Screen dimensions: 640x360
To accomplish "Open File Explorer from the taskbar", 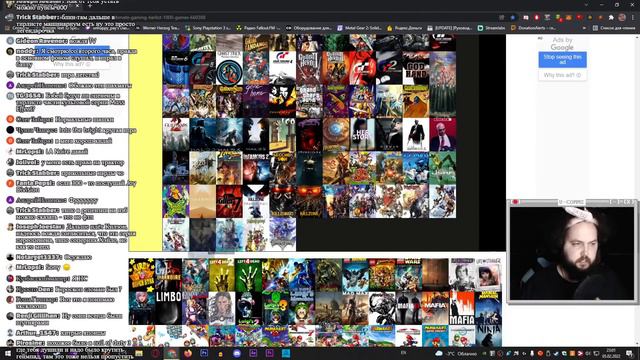I will (139, 353).
